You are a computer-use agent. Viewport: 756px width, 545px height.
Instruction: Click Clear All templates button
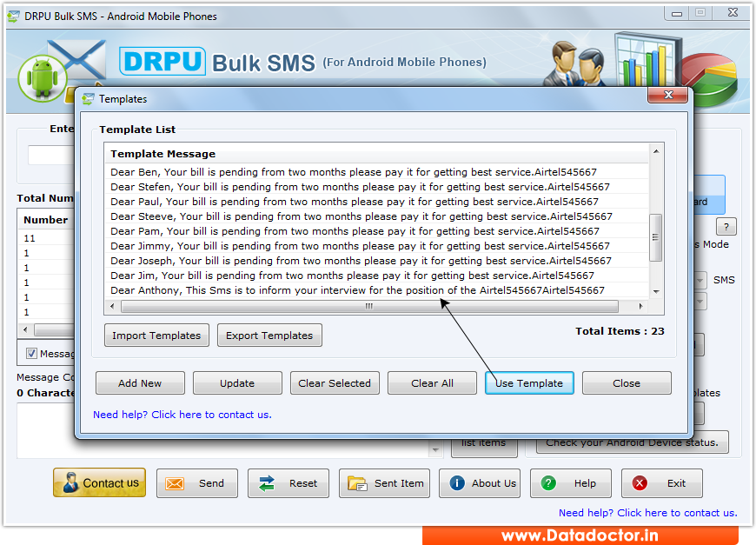(432, 383)
